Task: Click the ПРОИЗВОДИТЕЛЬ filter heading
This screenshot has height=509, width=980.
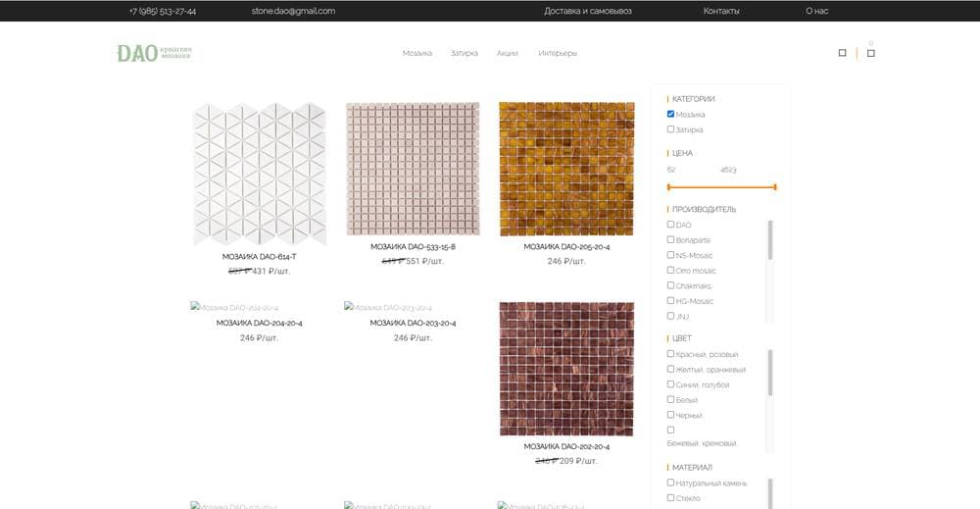Action: click(704, 209)
